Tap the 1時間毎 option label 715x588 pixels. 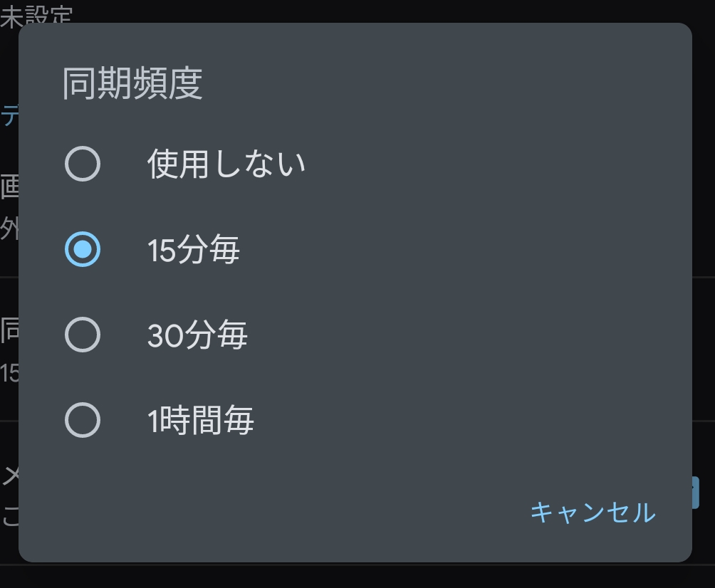point(201,420)
